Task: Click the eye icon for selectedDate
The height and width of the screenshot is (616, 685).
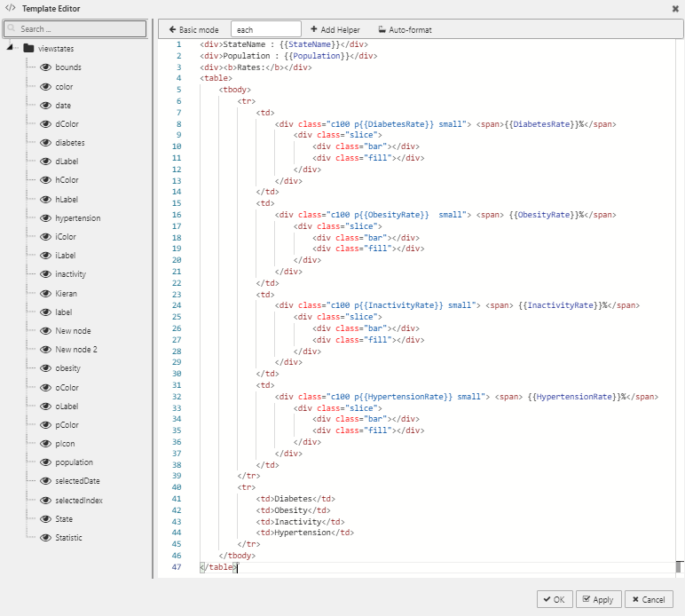Action: (x=46, y=481)
